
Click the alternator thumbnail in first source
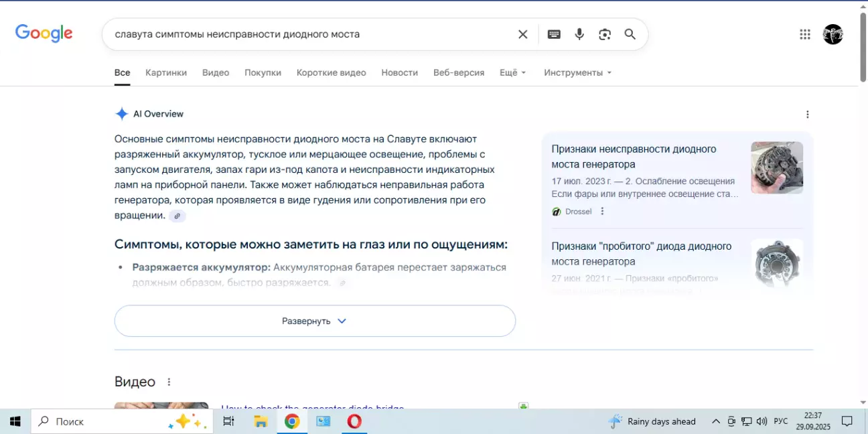[x=777, y=167]
